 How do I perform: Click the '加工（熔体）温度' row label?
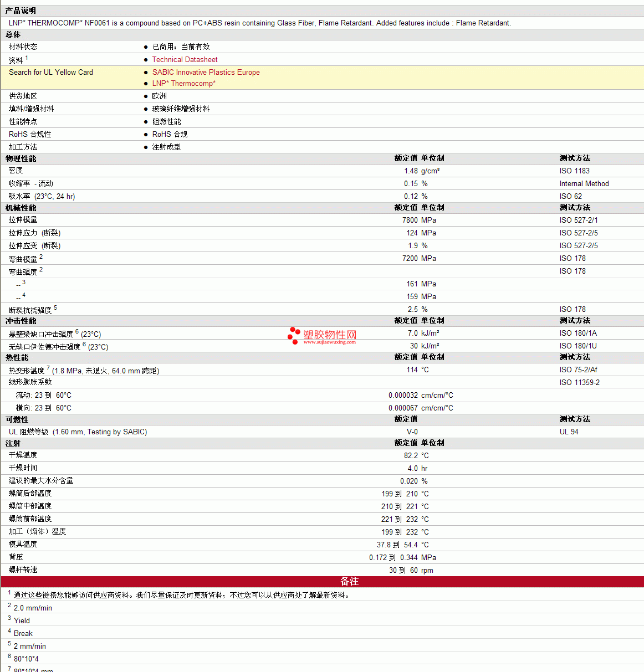pyautogui.click(x=37, y=532)
